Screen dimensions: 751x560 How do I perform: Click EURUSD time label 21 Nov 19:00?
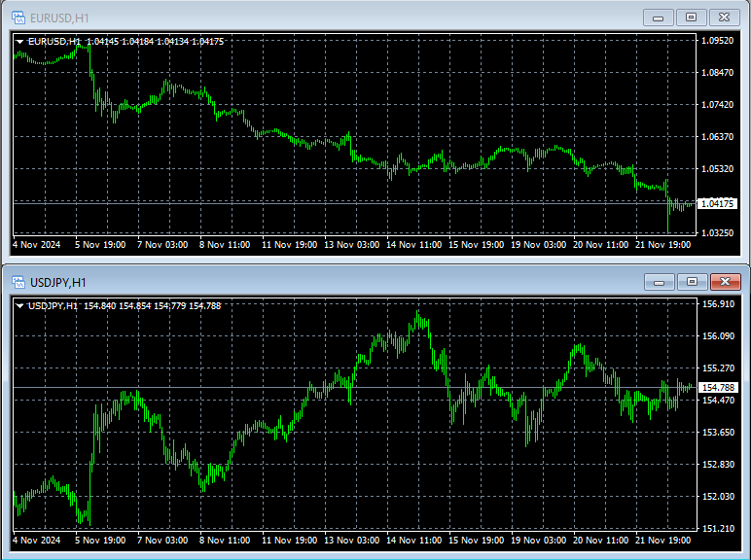(x=662, y=245)
